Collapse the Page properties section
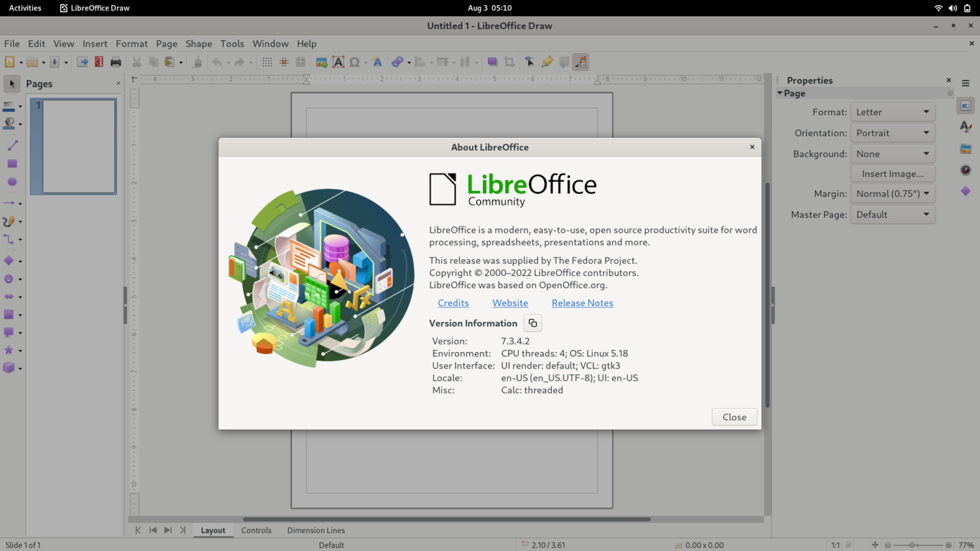Viewport: 980px width, 551px height. point(779,92)
